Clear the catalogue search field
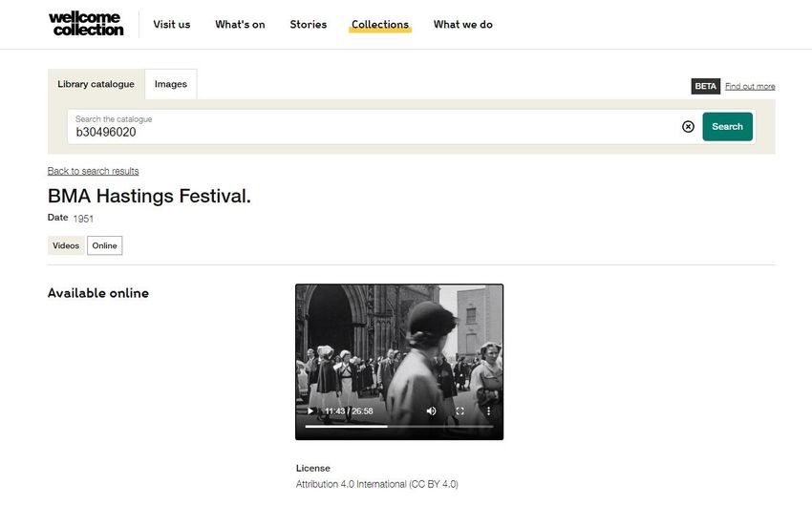Screen dimensions: 812x506 pyautogui.click(x=688, y=127)
